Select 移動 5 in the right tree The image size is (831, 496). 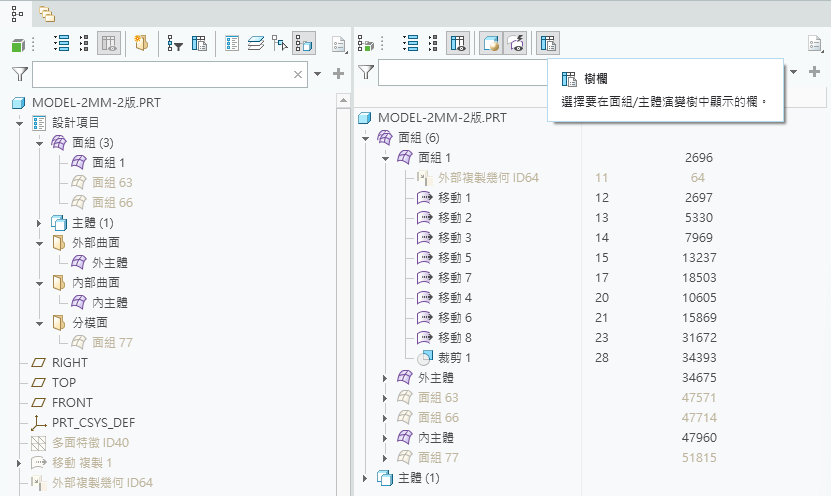454,257
